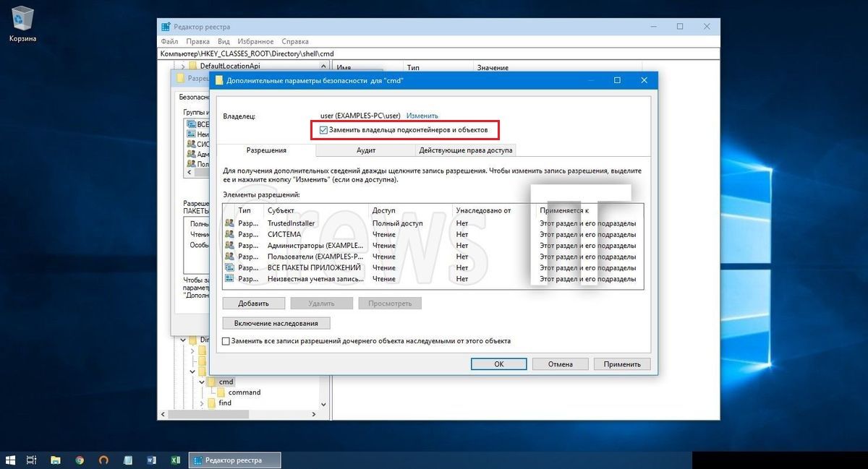This screenshot has width=868, height=469.
Task: Expand the DefaultLocationApi tree node
Action: click(183, 66)
